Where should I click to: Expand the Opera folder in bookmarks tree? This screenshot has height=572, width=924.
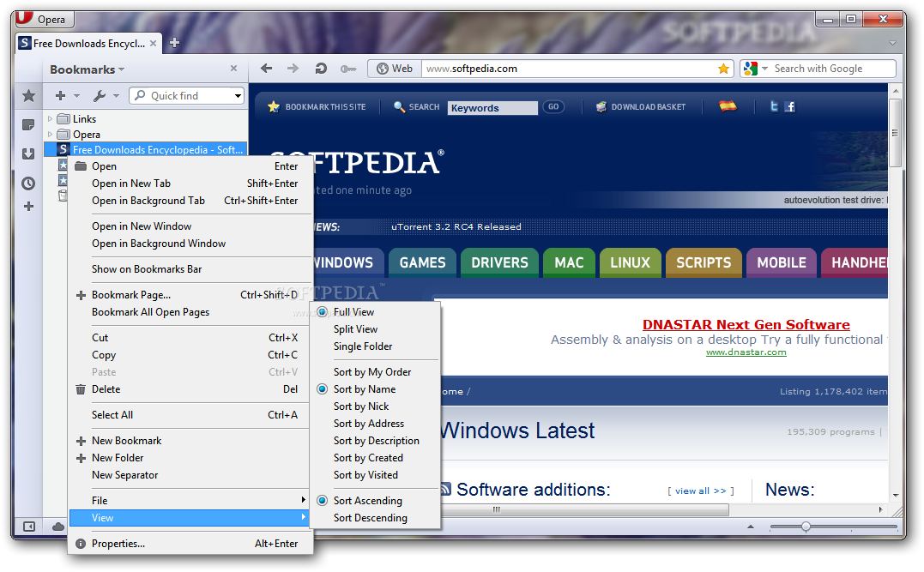[x=50, y=135]
